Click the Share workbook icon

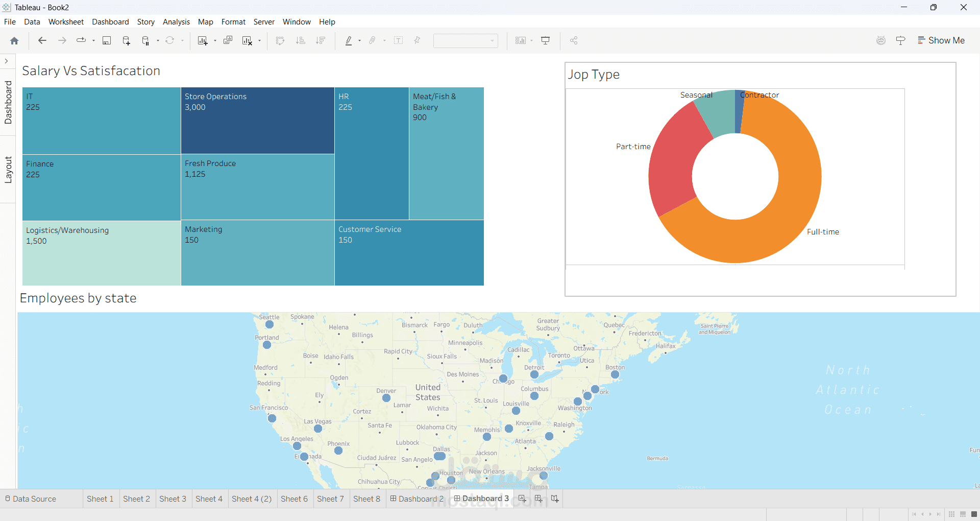click(x=574, y=40)
